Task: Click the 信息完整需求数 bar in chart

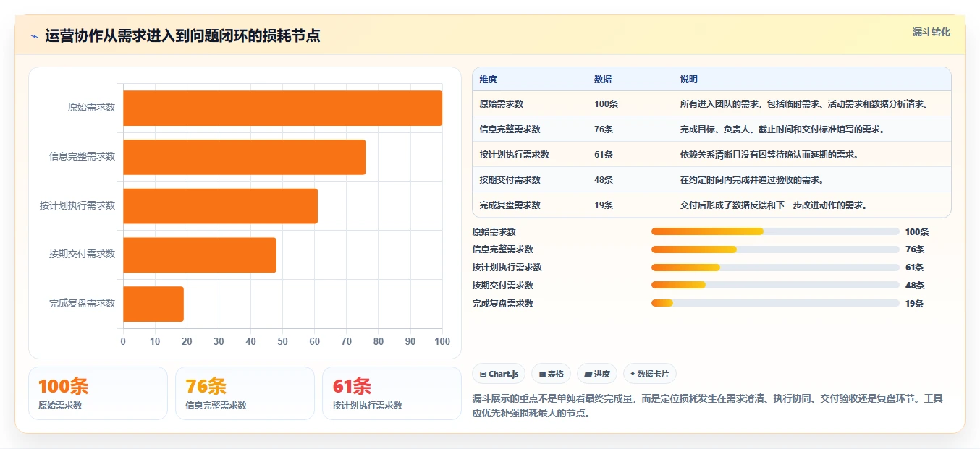Action: [244, 157]
